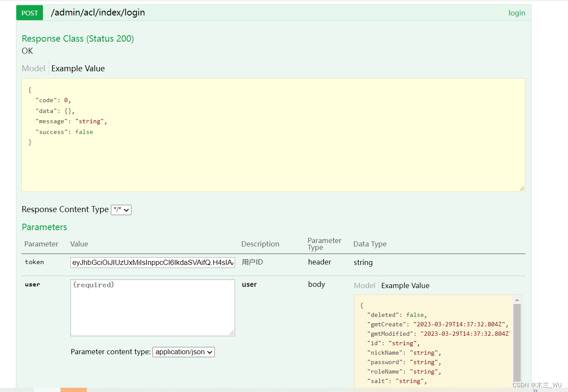Select Example Value tab under Response Class
568x392 pixels.
point(78,68)
